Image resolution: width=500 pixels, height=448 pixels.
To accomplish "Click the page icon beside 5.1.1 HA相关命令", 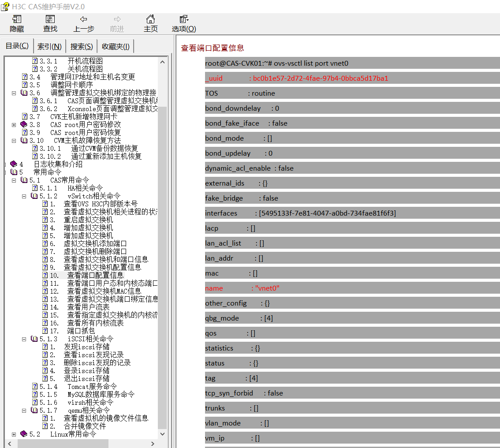I will tap(35, 188).
